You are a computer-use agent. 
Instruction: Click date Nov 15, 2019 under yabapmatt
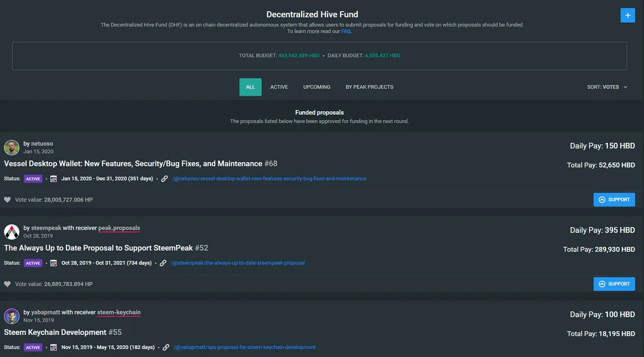coord(38,320)
